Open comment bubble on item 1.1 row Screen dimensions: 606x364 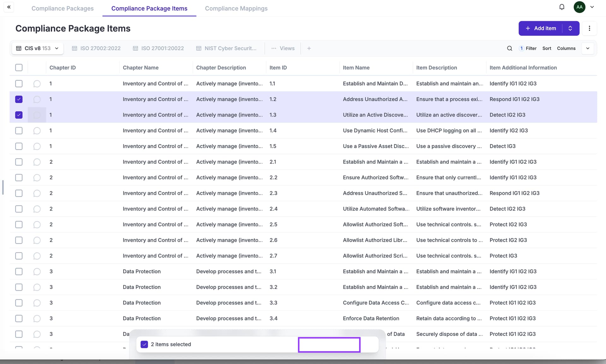pos(37,84)
